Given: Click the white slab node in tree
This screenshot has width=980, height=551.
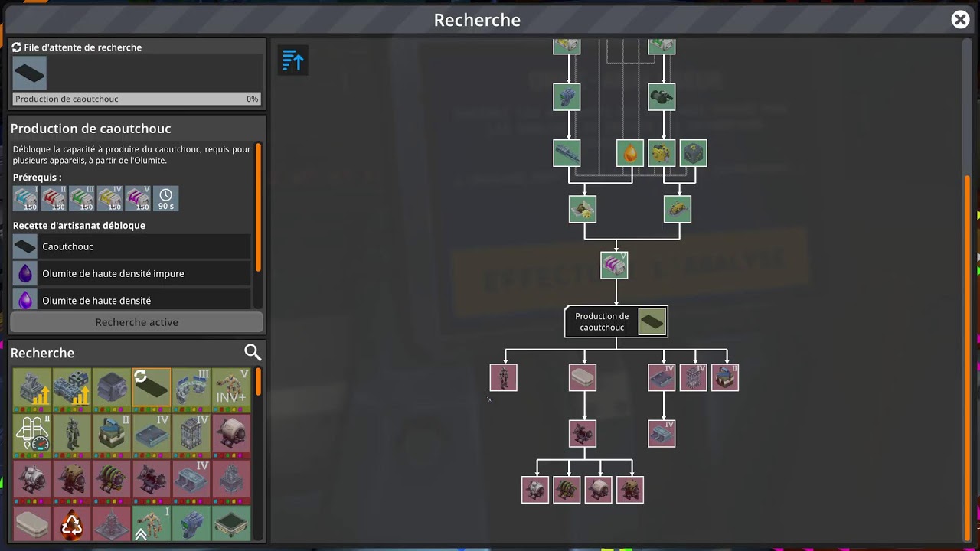Looking at the screenshot, I should coord(583,377).
